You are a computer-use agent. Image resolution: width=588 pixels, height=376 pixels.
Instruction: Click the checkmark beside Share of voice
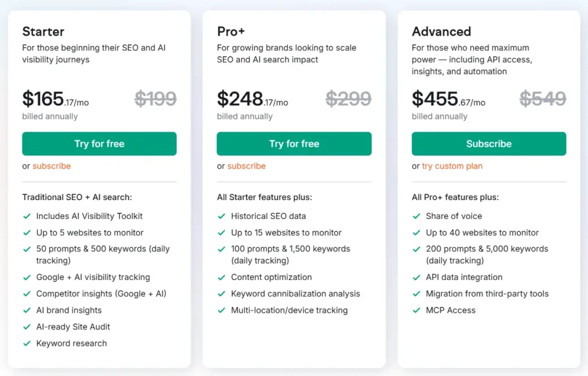[x=416, y=216]
